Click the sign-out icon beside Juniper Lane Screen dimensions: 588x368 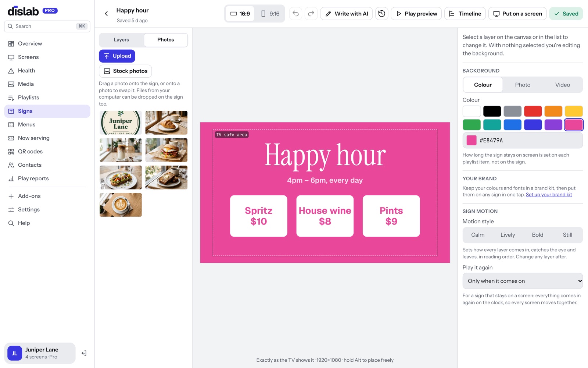pos(84,353)
